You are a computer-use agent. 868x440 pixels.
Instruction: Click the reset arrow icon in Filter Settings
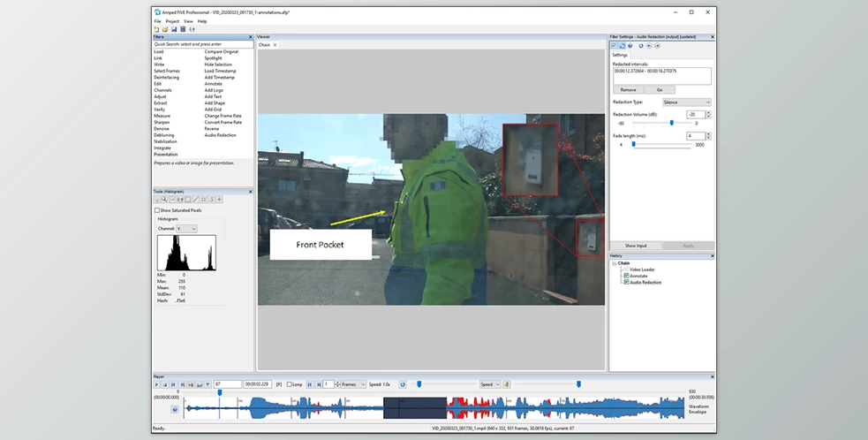coord(641,46)
